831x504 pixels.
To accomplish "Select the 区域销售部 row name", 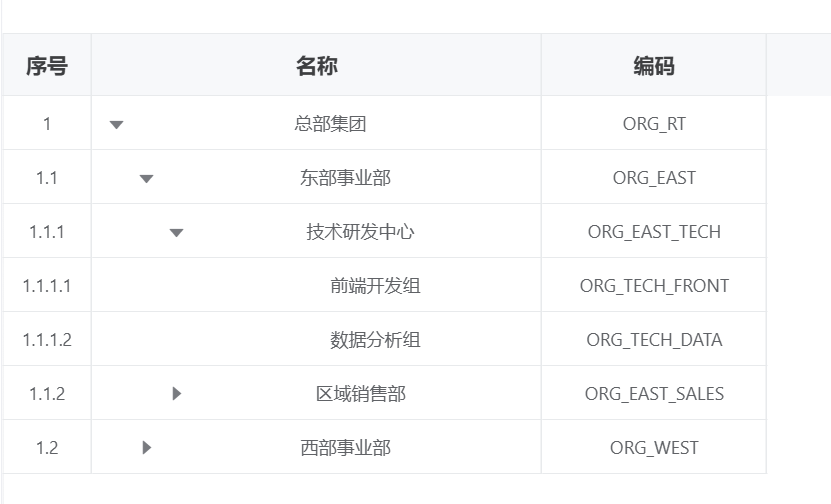I will [360, 394].
